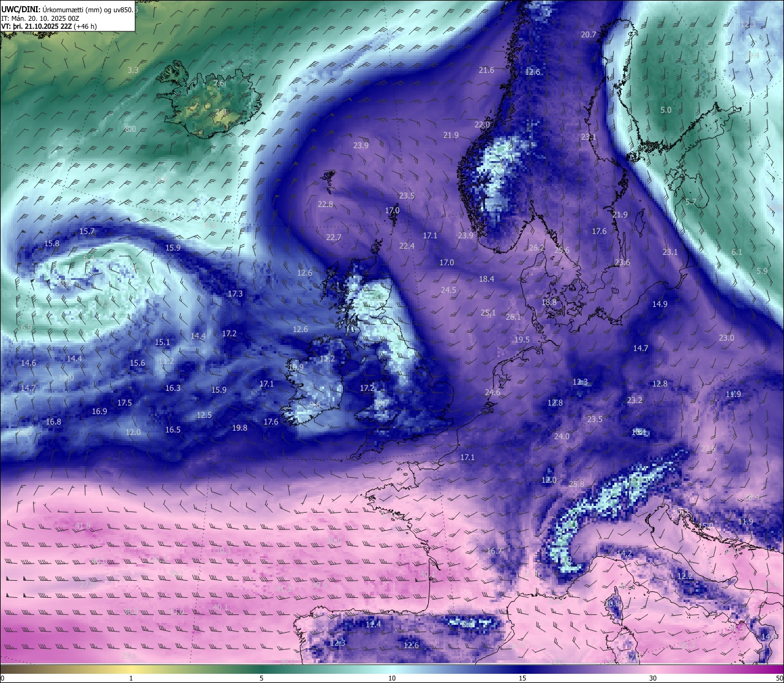The image size is (784, 683).
Task: Click the value 20.7 near northern Norway
Action: (x=588, y=34)
